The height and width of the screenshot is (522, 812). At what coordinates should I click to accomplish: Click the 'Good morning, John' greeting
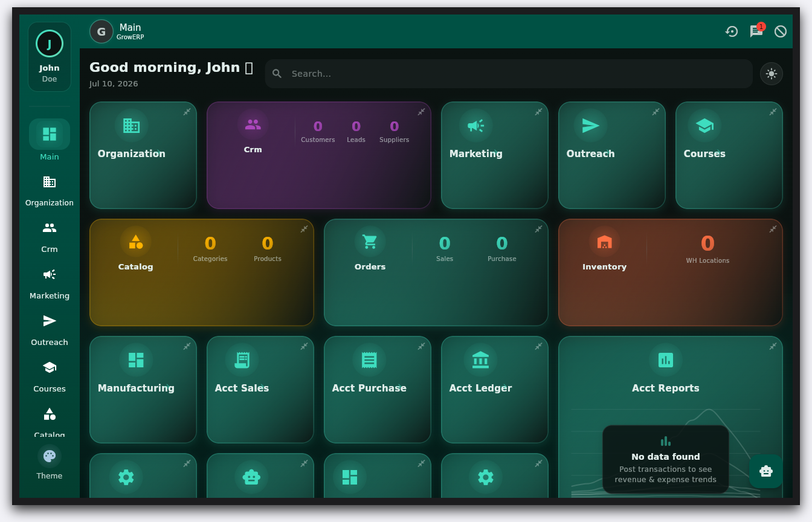[171, 67]
